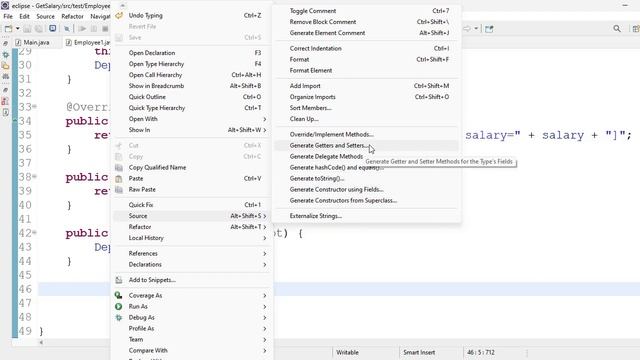Click the Raw Paste icon
This screenshot has width=640, height=360.
coord(119,190)
